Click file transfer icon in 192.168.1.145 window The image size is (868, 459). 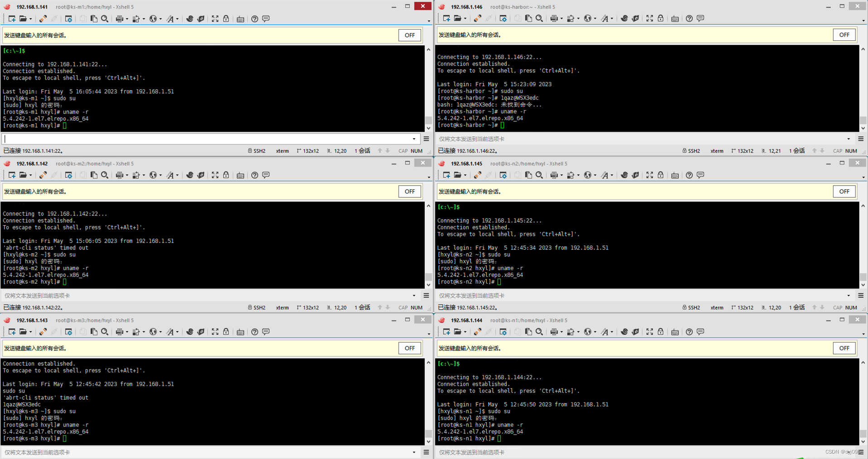pos(571,175)
